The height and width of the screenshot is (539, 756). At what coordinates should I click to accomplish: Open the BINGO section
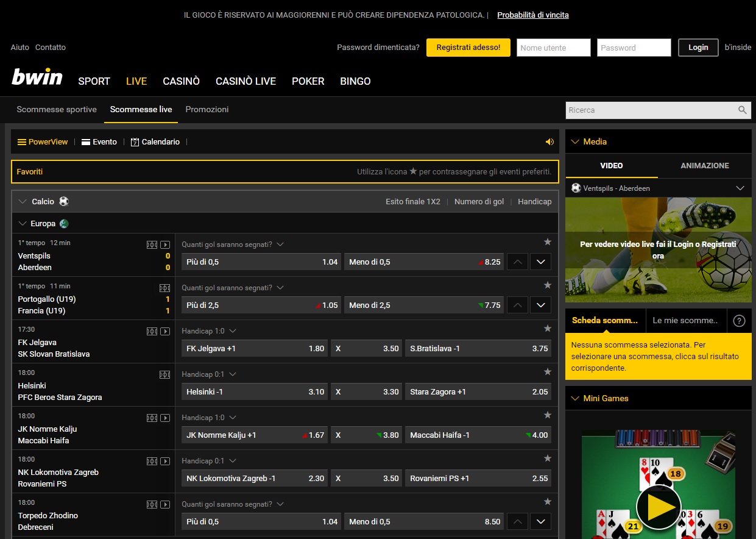click(355, 81)
